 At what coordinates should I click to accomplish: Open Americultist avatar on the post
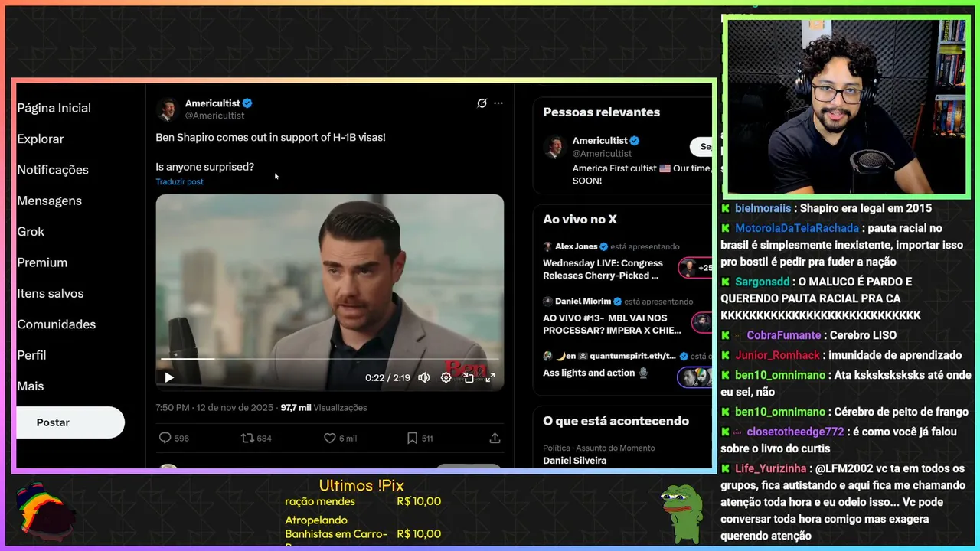tap(168, 109)
